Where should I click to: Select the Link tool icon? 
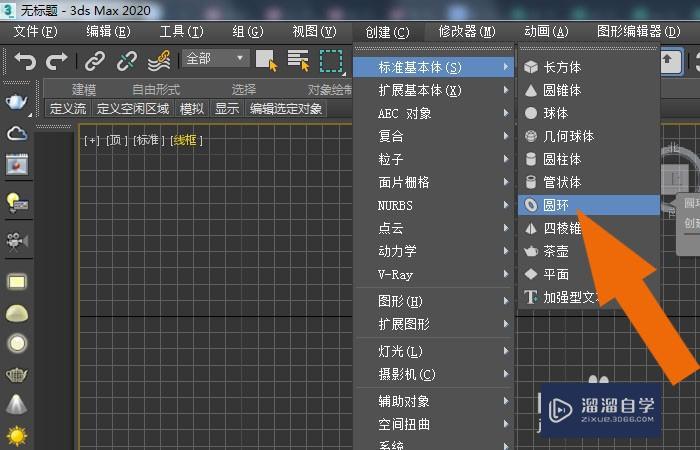click(x=95, y=61)
